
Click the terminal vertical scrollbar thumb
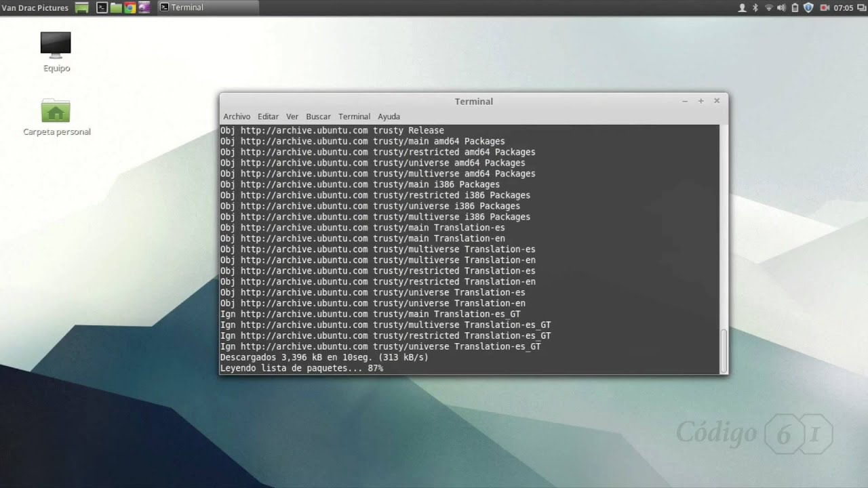click(x=724, y=350)
